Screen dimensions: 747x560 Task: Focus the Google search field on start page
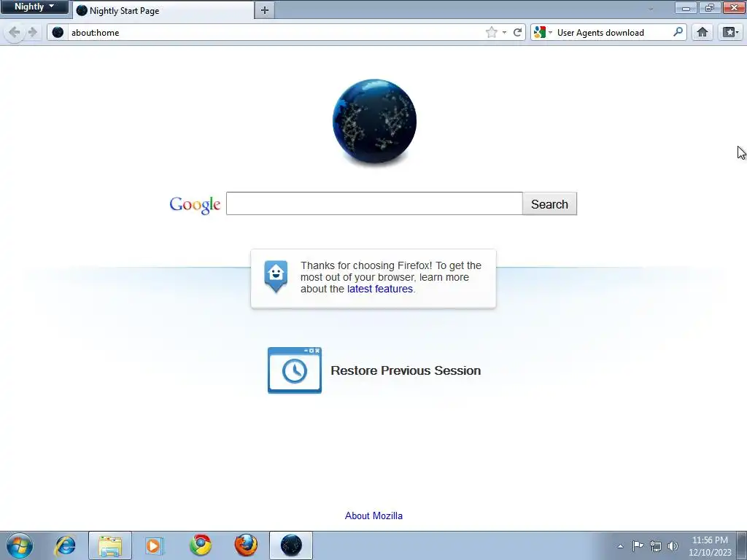(374, 204)
